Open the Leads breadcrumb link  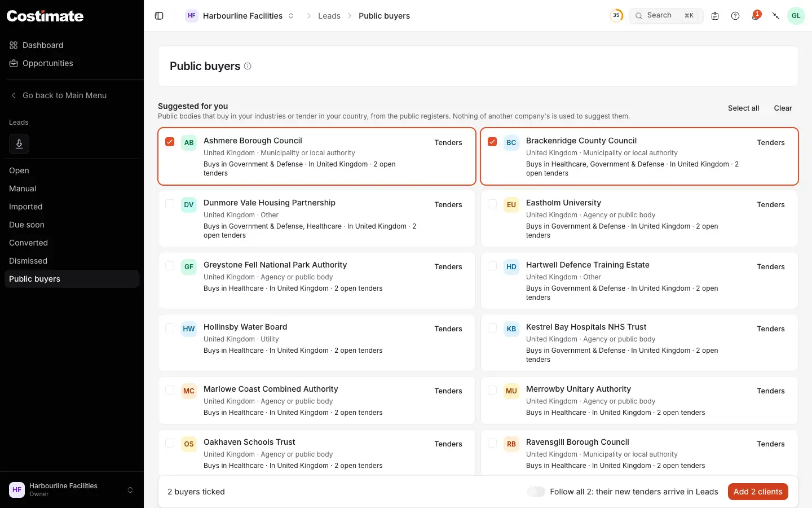(x=329, y=16)
